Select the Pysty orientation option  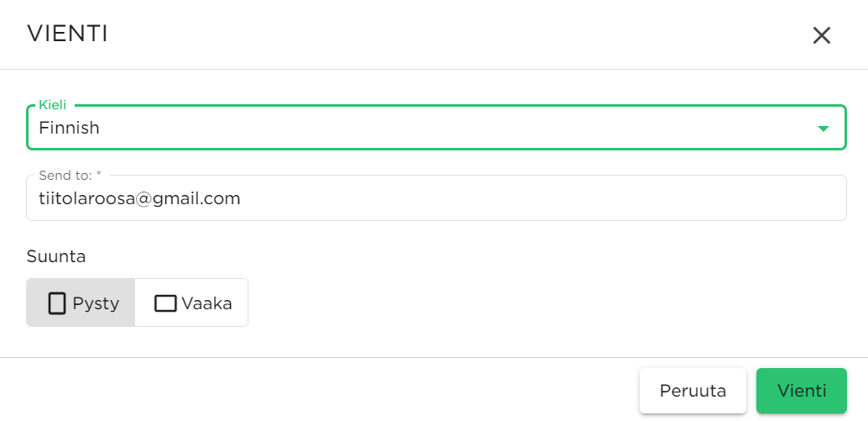(81, 303)
